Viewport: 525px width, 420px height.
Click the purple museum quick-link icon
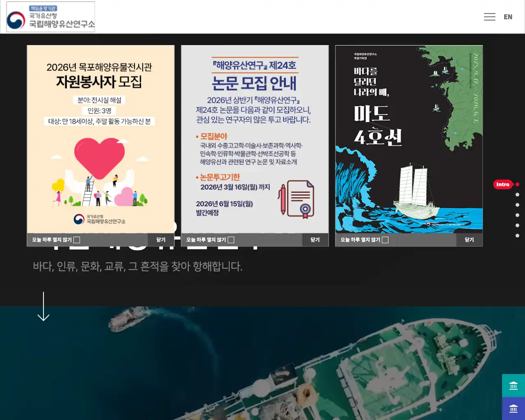514,409
